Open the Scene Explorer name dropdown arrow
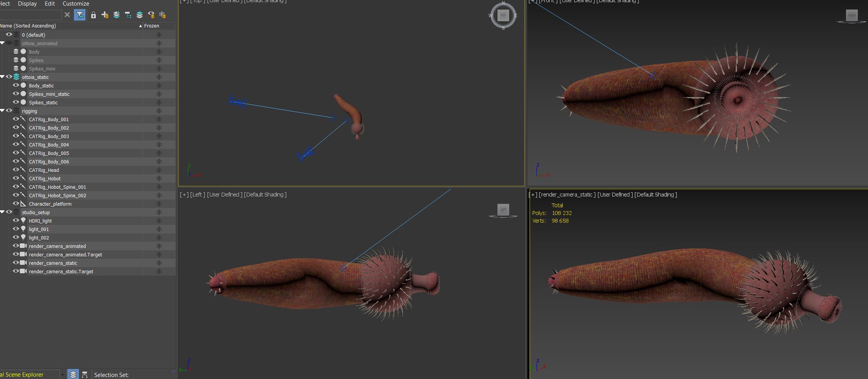 pos(62,375)
